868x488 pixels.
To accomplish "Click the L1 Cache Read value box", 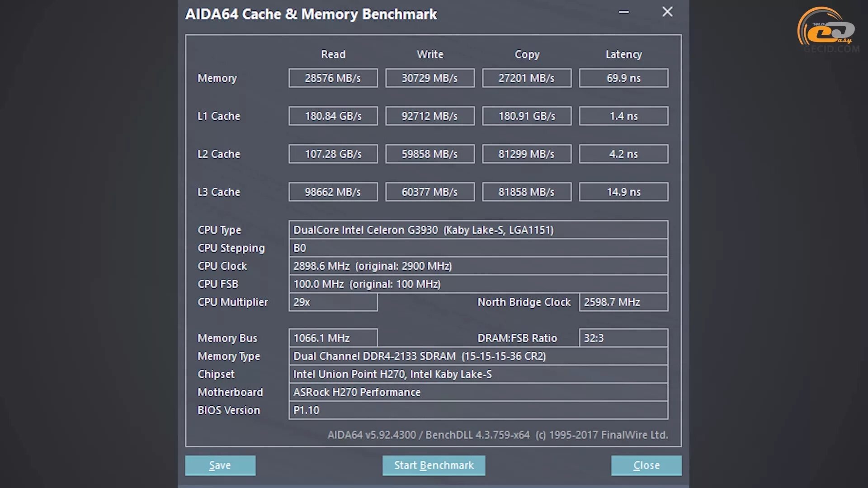I will coord(333,116).
